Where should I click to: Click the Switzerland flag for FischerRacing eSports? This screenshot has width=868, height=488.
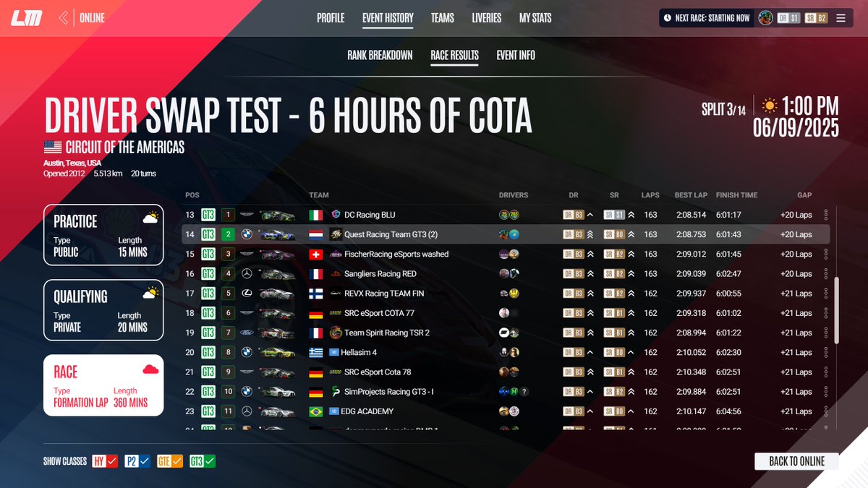(316, 254)
